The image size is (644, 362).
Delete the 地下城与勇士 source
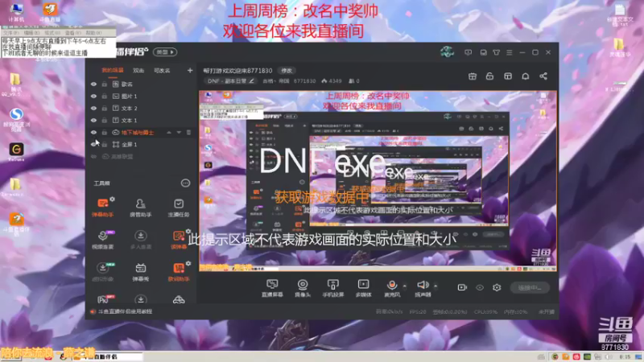coord(189,133)
